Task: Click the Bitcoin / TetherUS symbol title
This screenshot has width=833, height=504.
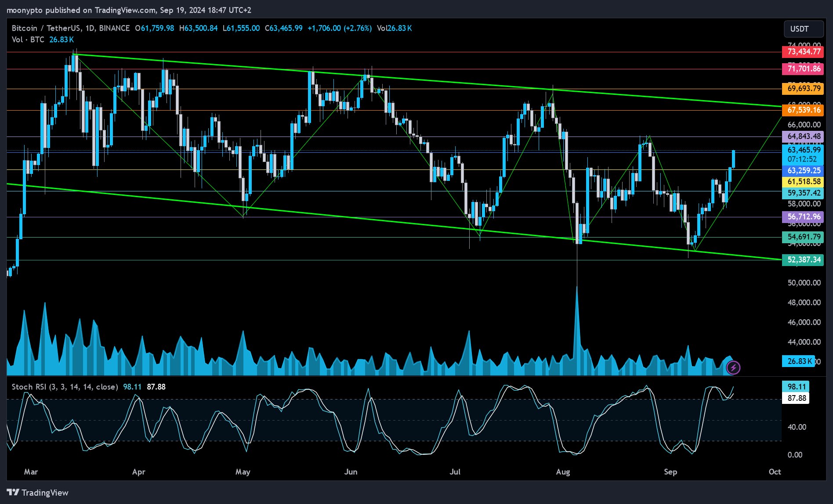Action: (x=46, y=28)
